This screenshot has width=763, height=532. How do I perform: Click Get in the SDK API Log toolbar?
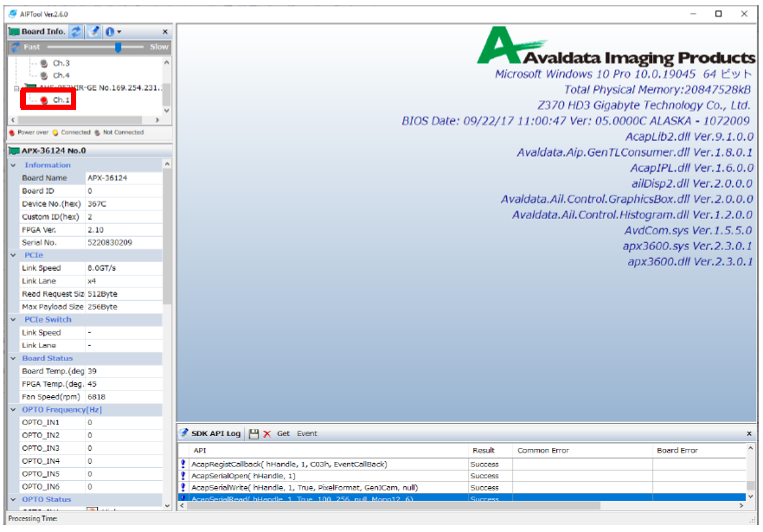tap(283, 433)
